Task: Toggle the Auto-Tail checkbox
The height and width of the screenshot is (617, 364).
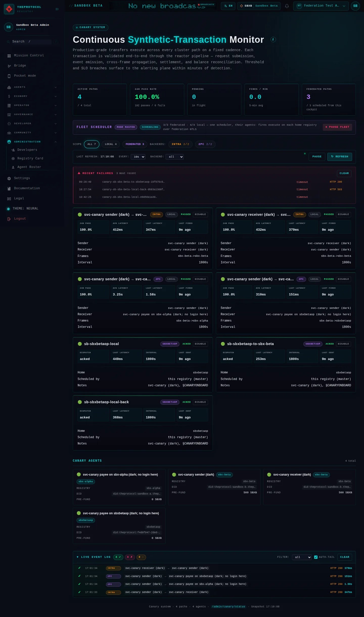Action: point(316,557)
